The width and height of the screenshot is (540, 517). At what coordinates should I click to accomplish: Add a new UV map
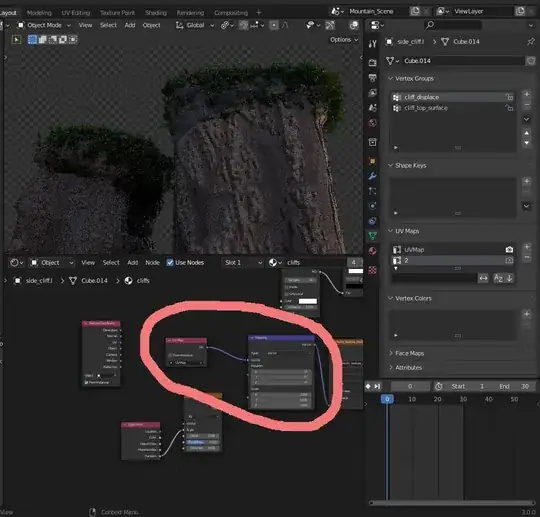click(x=527, y=247)
